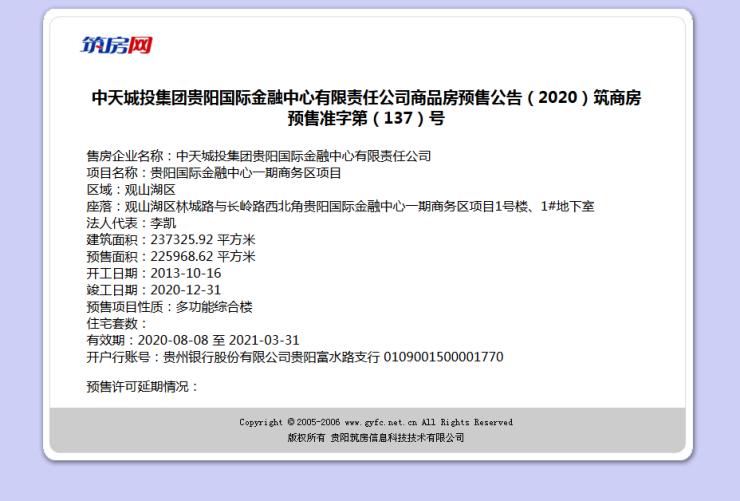Screen dimensions: 740x501
Task: Click the 筑房网 logo
Action: click(x=116, y=45)
